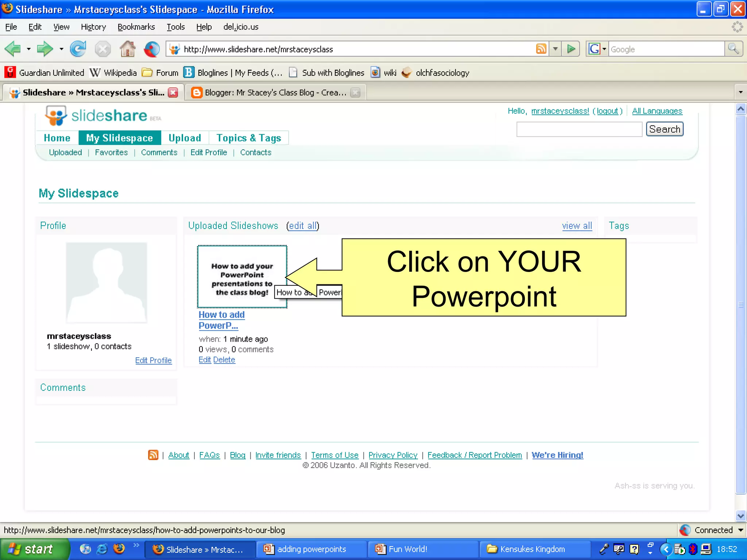
Task: Click the Slideshare logo
Action: click(103, 116)
